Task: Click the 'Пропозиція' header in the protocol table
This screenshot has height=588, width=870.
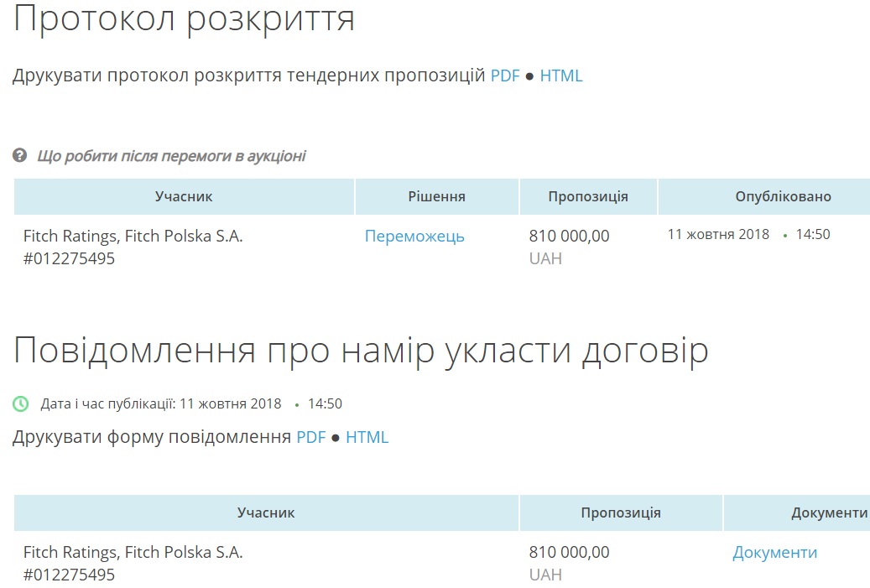Action: click(588, 197)
